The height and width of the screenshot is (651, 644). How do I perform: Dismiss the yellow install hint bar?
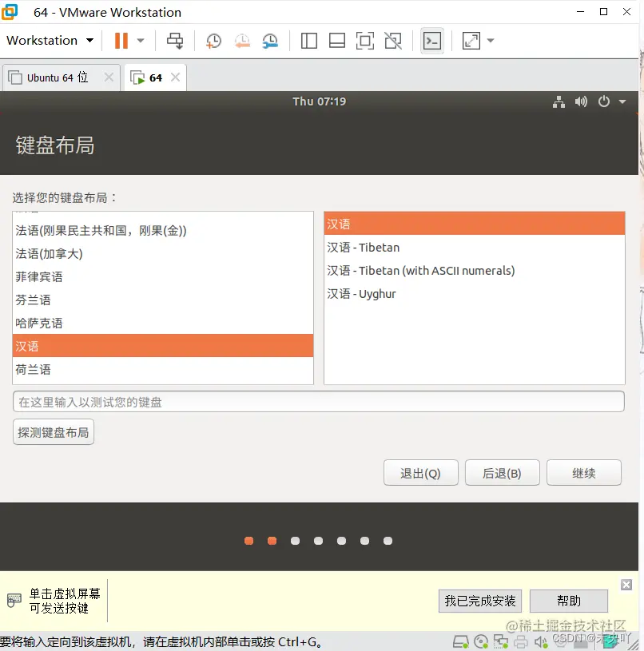coord(626,585)
